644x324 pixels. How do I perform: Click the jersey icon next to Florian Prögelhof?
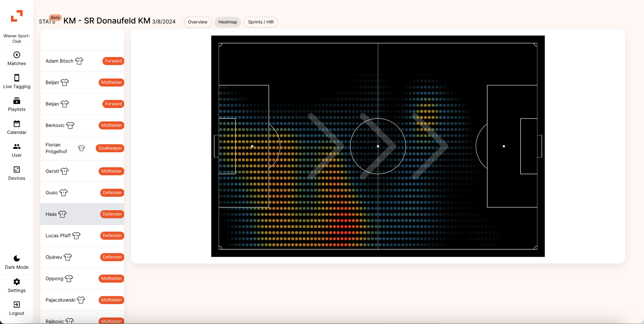click(81, 148)
